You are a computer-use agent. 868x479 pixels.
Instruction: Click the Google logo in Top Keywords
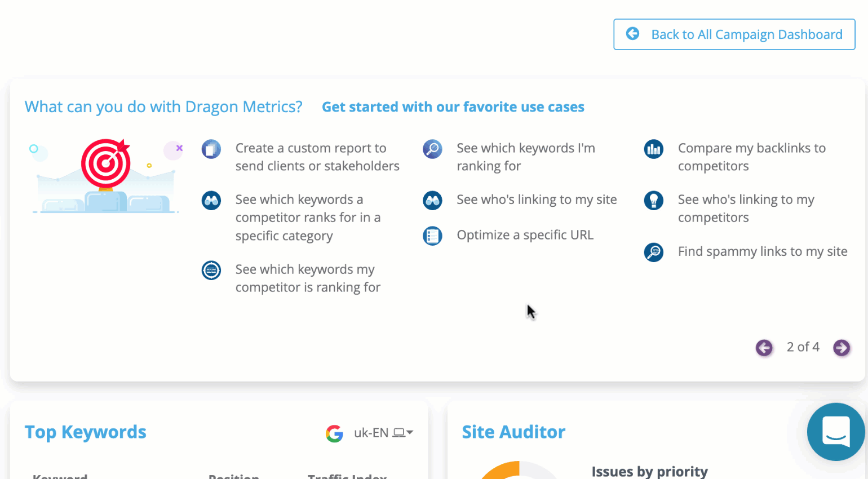(x=334, y=433)
